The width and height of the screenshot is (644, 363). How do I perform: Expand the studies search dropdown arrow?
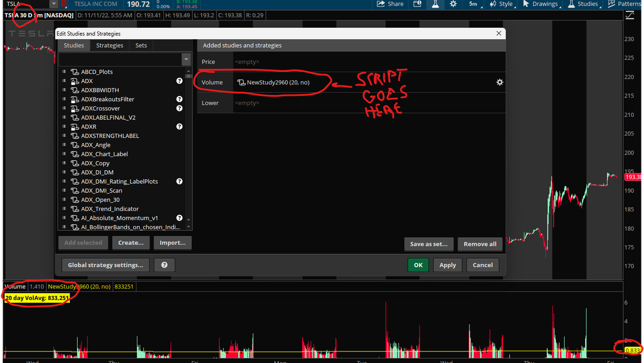click(x=186, y=59)
